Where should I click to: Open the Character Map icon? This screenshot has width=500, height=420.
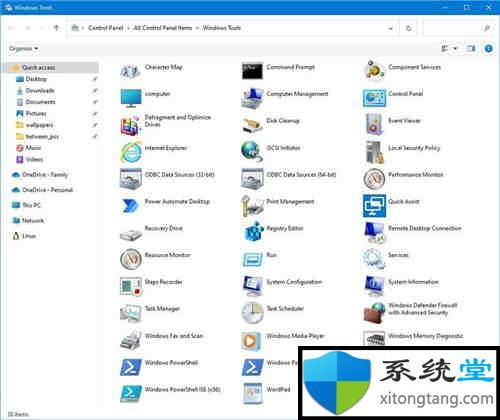click(x=130, y=71)
